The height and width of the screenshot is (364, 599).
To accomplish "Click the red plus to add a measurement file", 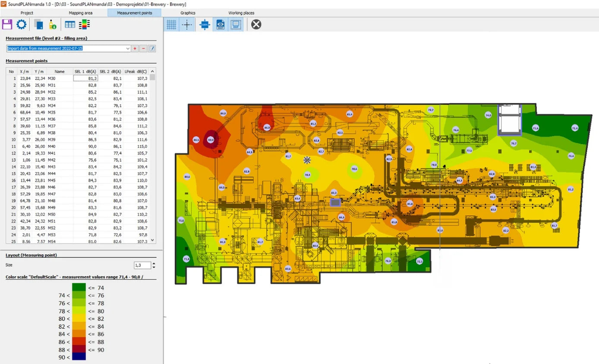I will pyautogui.click(x=135, y=48).
